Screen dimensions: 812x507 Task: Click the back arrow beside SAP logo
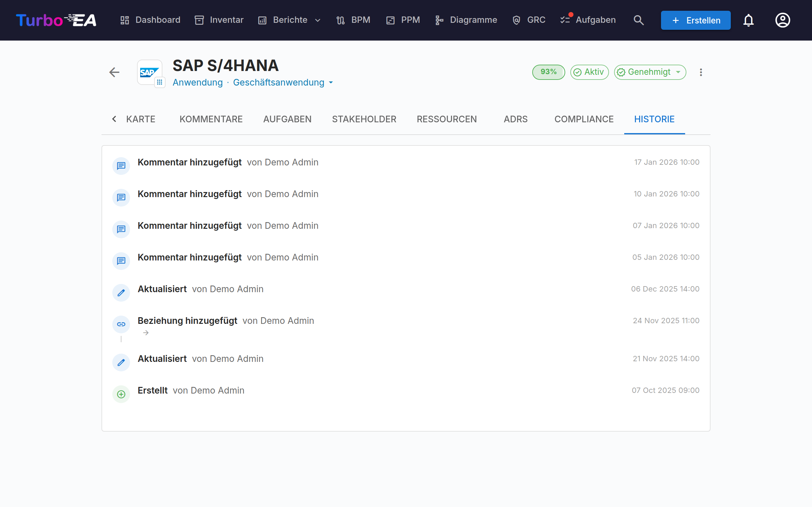pos(114,72)
